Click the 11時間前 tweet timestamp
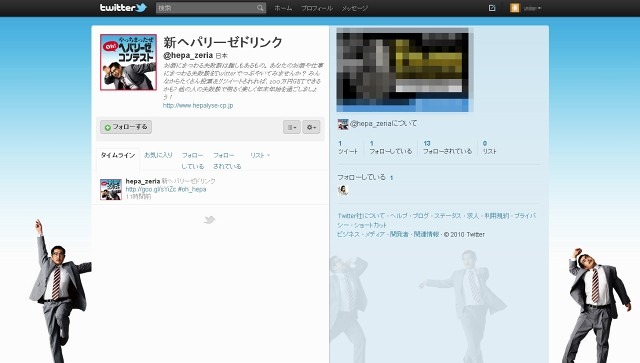This screenshot has height=363, width=640. pos(138,197)
